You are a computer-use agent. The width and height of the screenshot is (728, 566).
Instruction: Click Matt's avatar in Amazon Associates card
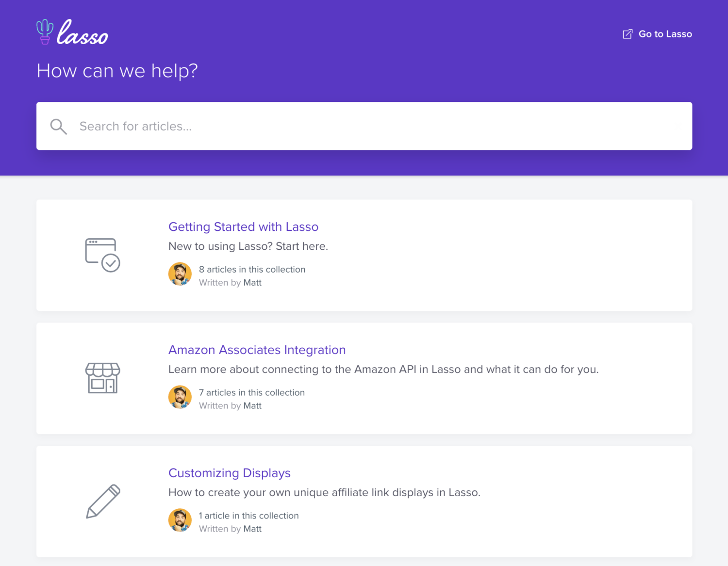(180, 397)
